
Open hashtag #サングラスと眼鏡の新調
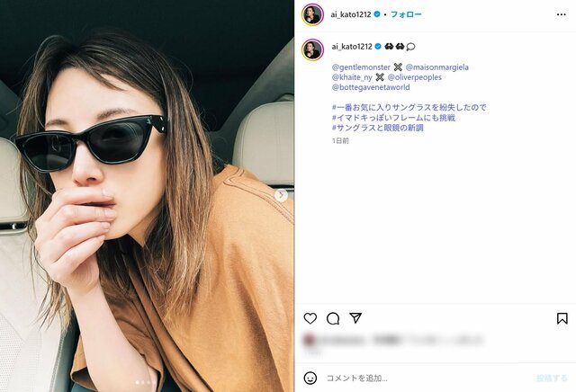coord(378,128)
